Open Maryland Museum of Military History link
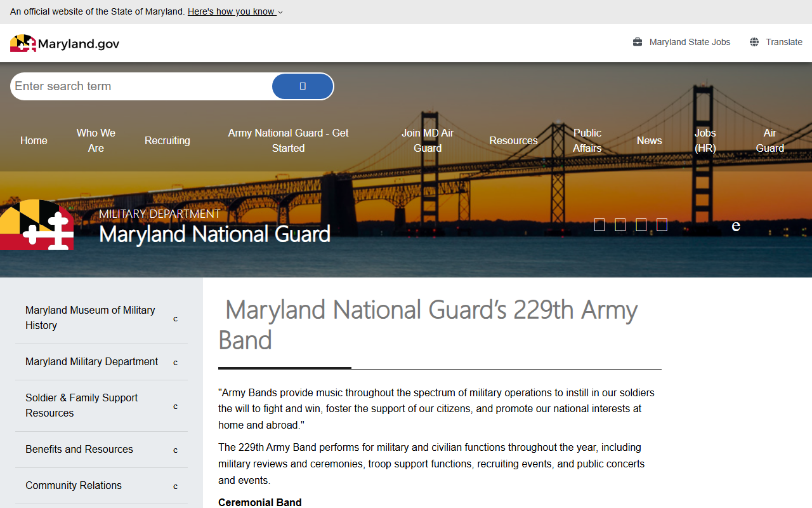Viewport: 812px width, 508px height. pyautogui.click(x=90, y=317)
